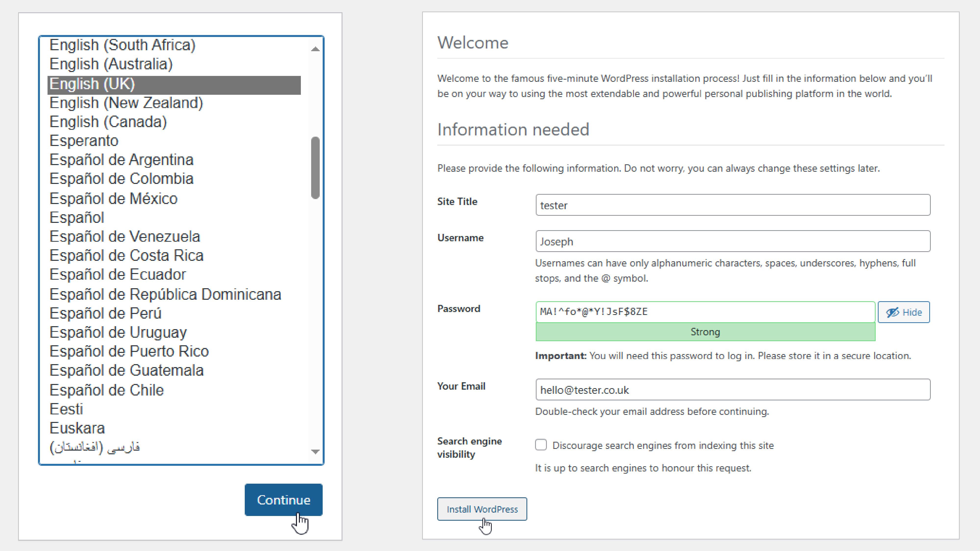Screen dimensions: 980x551
Task: Click the Password label
Action: [459, 308]
